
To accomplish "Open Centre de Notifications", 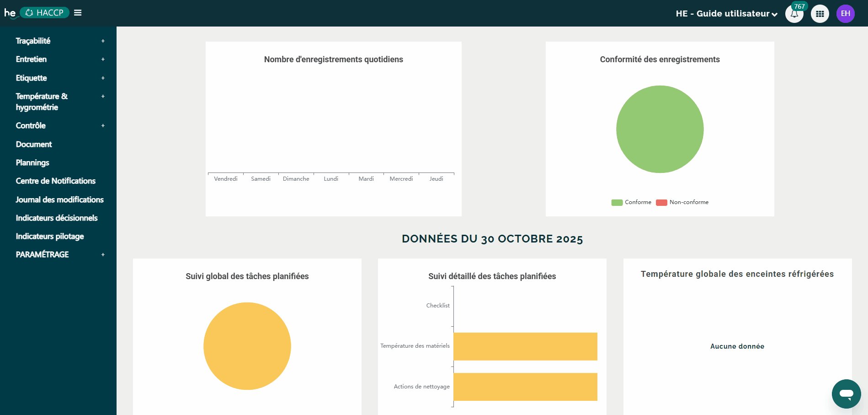I will coord(55,181).
